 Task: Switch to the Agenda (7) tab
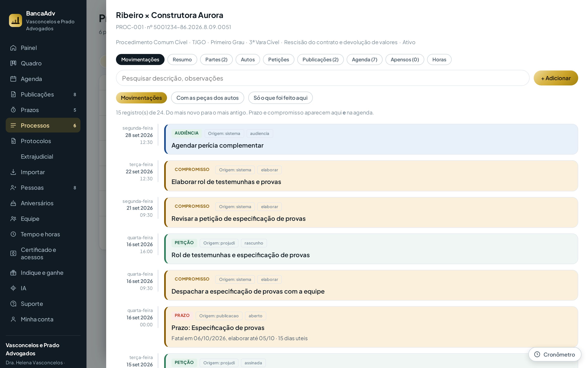[364, 59]
